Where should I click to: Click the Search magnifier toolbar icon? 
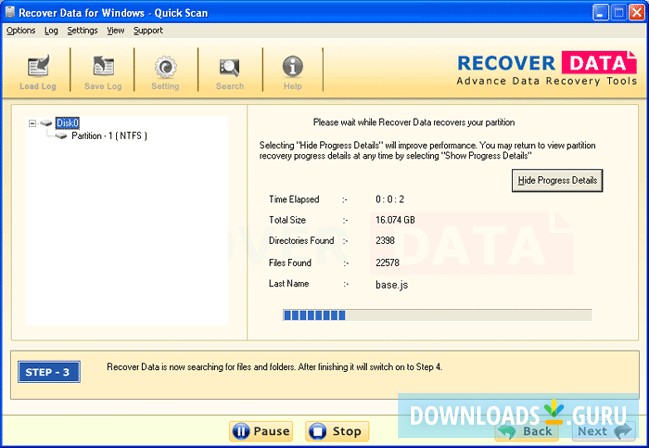[229, 67]
